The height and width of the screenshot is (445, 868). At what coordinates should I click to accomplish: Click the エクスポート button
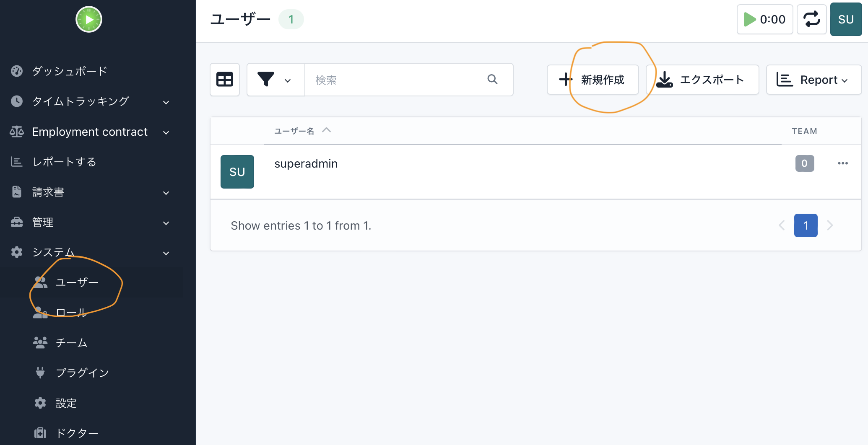tap(703, 79)
